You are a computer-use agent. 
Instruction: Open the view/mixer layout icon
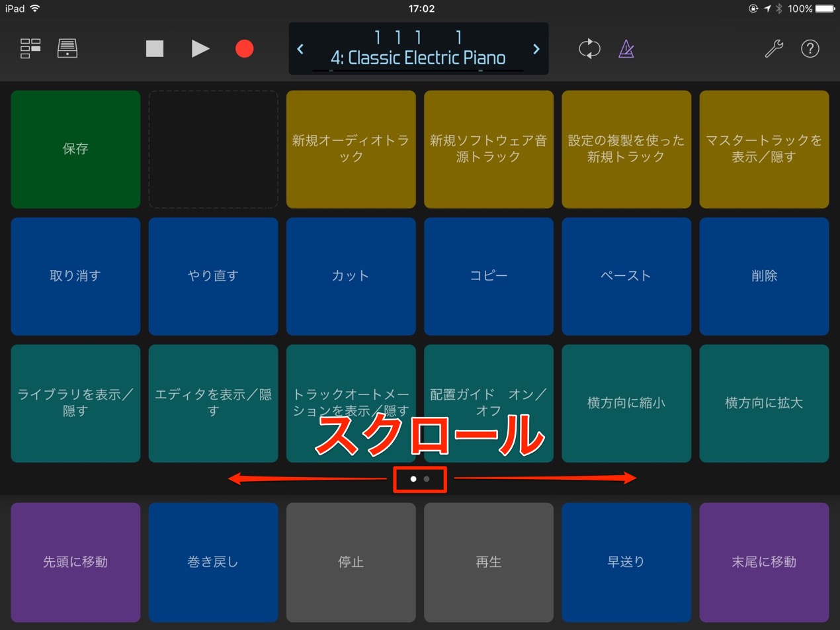30,48
